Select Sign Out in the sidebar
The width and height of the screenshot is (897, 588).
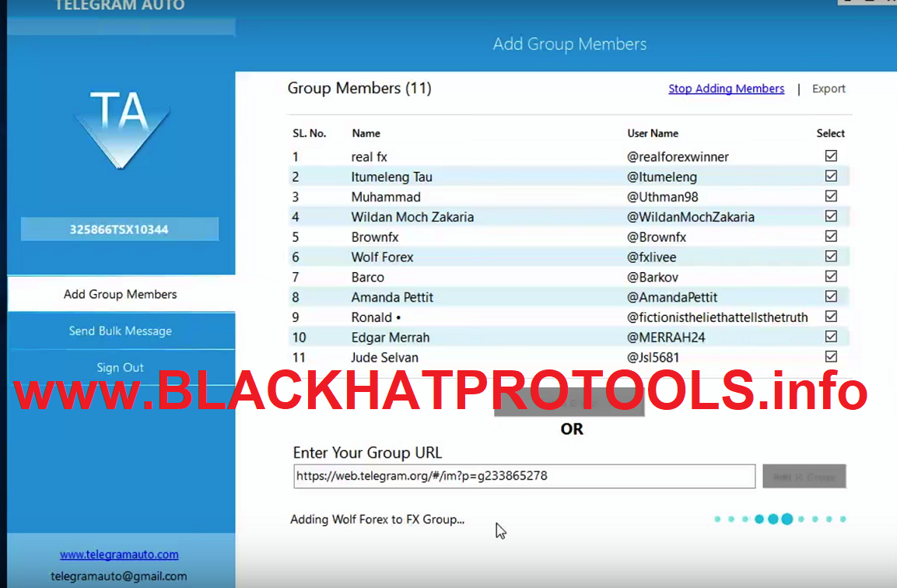[x=121, y=367]
